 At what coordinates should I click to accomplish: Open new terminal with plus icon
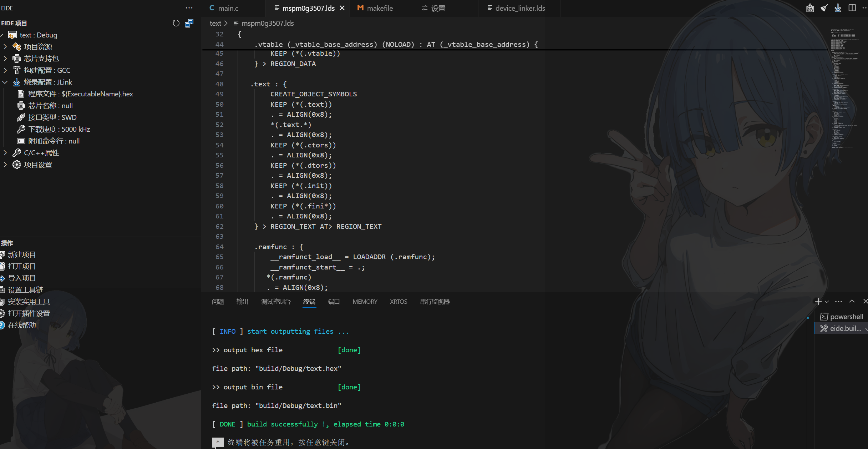pos(818,302)
